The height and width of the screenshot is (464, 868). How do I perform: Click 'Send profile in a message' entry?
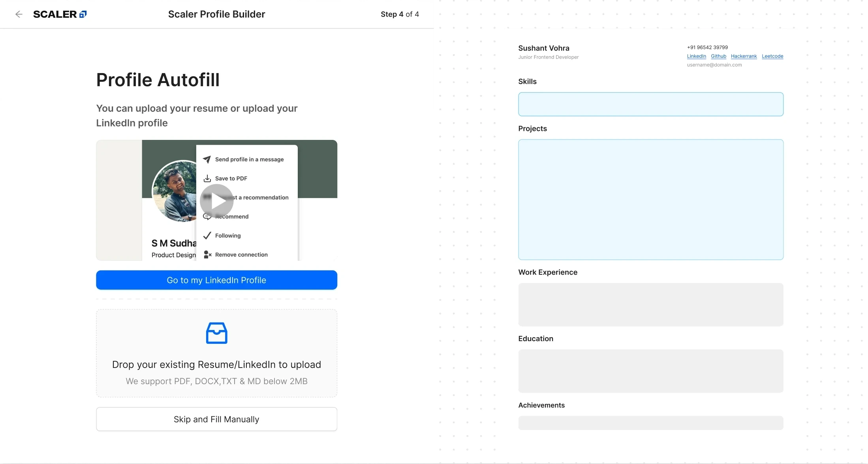click(249, 159)
